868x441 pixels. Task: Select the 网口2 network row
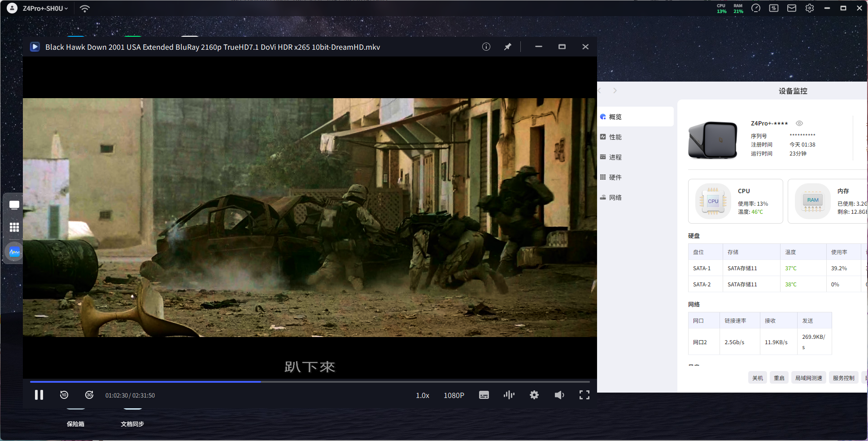pos(760,342)
